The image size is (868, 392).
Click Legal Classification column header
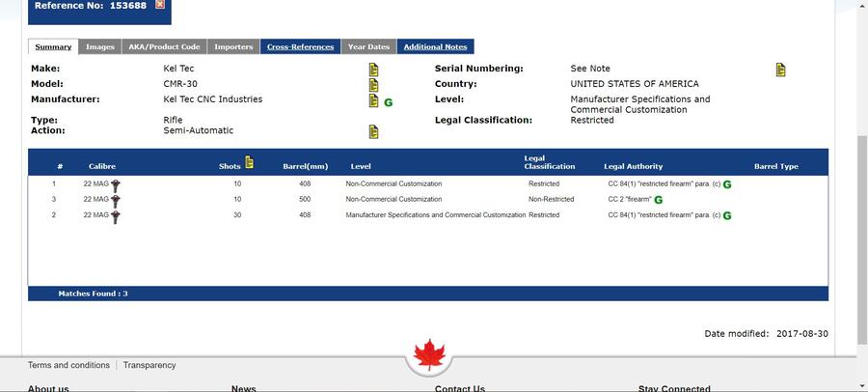click(x=550, y=162)
